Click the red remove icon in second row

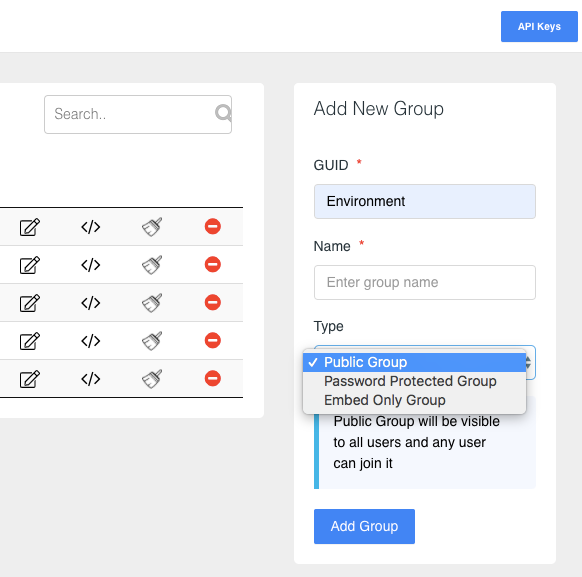(x=213, y=264)
